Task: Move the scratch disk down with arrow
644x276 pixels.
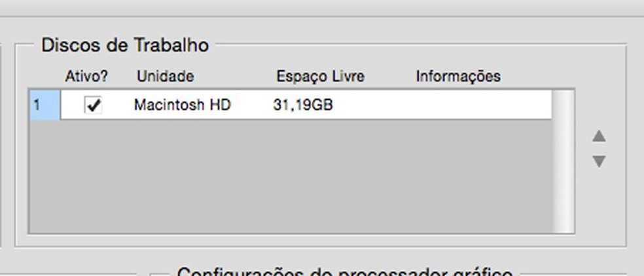Action: (x=599, y=161)
